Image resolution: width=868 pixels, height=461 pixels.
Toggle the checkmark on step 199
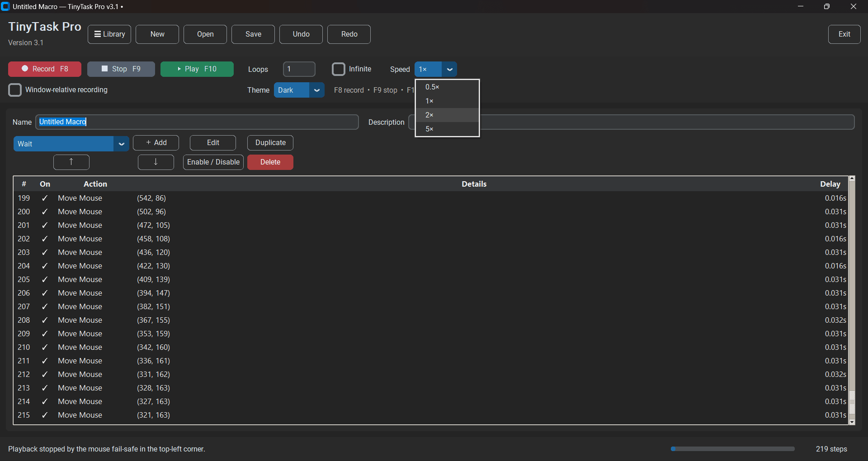tap(45, 198)
